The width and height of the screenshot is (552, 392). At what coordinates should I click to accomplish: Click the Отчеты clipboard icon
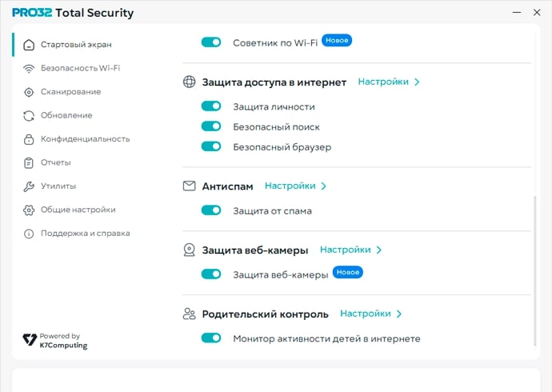coord(30,162)
